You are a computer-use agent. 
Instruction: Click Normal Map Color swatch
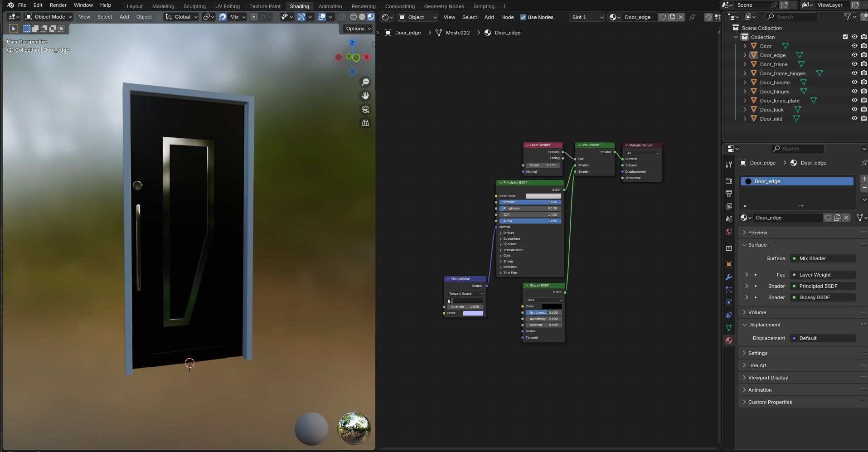point(473,313)
